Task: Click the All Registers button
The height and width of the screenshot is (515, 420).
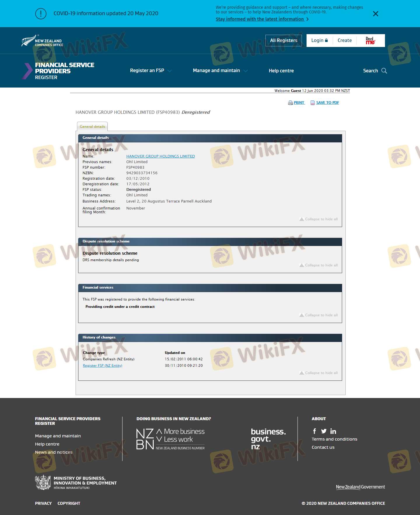Action: (283, 41)
